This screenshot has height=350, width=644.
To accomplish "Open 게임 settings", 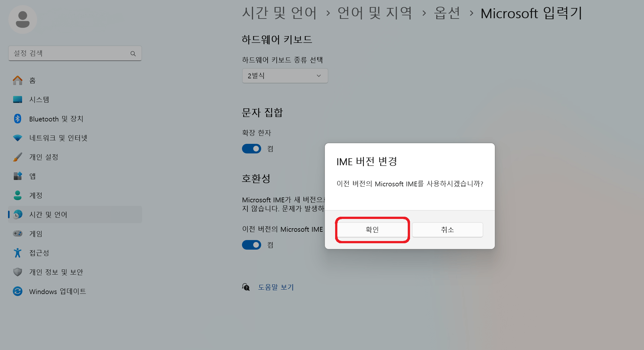I will [x=36, y=234].
